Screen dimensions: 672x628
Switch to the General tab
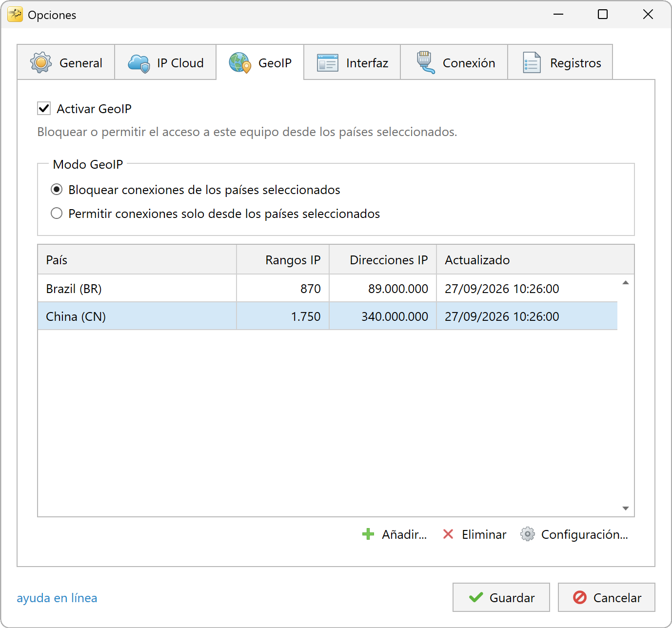pos(66,62)
